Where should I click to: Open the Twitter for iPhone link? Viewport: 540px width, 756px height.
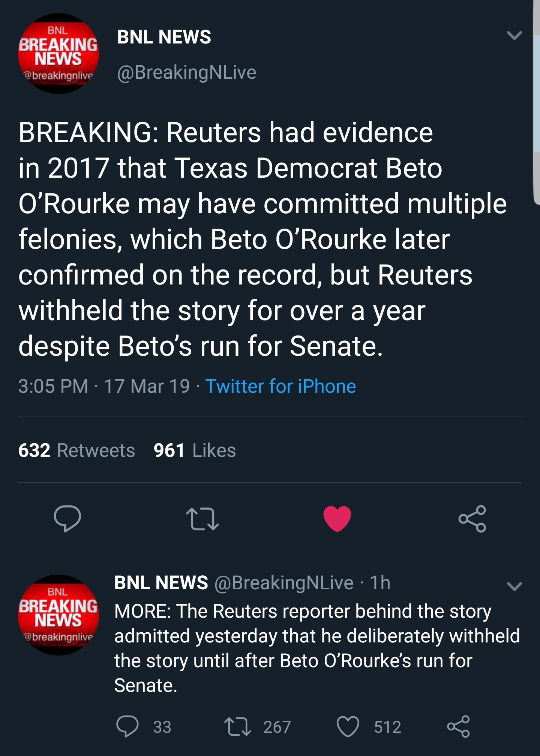[280, 386]
